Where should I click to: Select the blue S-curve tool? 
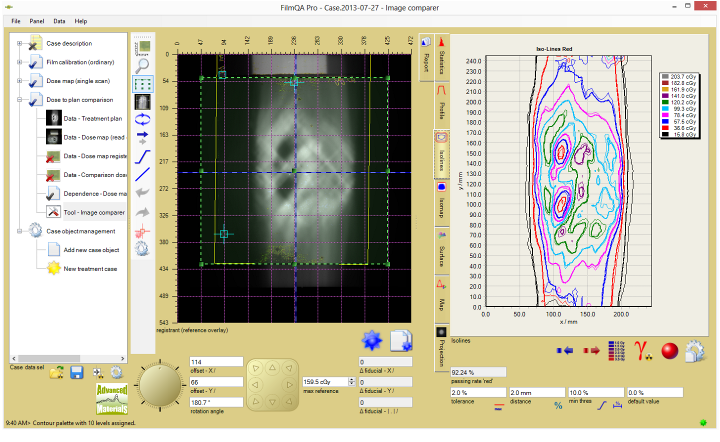142,157
